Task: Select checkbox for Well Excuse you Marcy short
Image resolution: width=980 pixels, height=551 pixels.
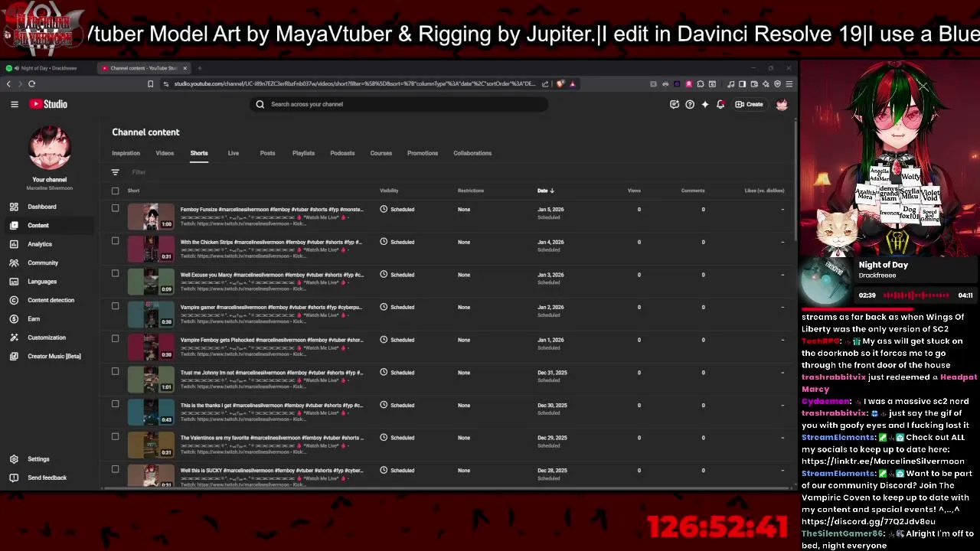Action: (x=115, y=273)
